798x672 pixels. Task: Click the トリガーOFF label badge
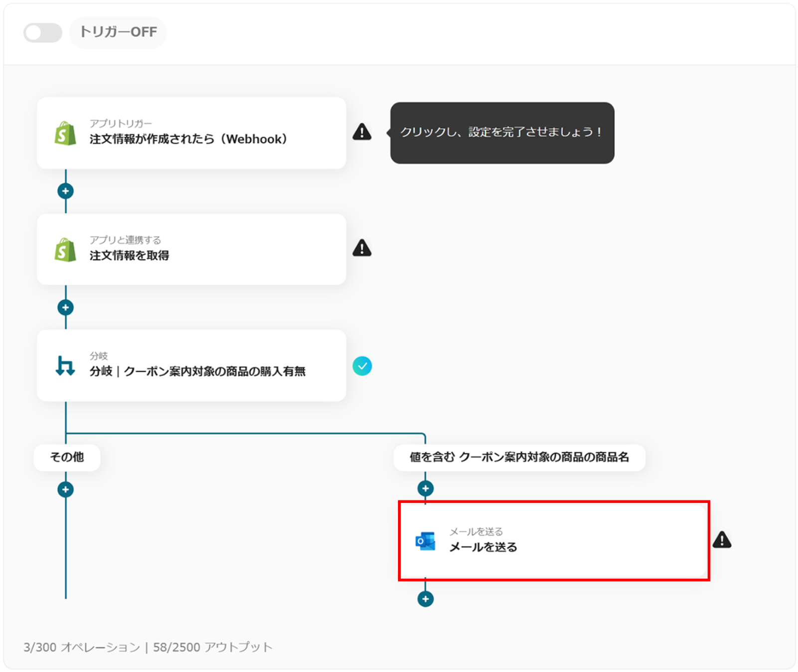pos(118,32)
